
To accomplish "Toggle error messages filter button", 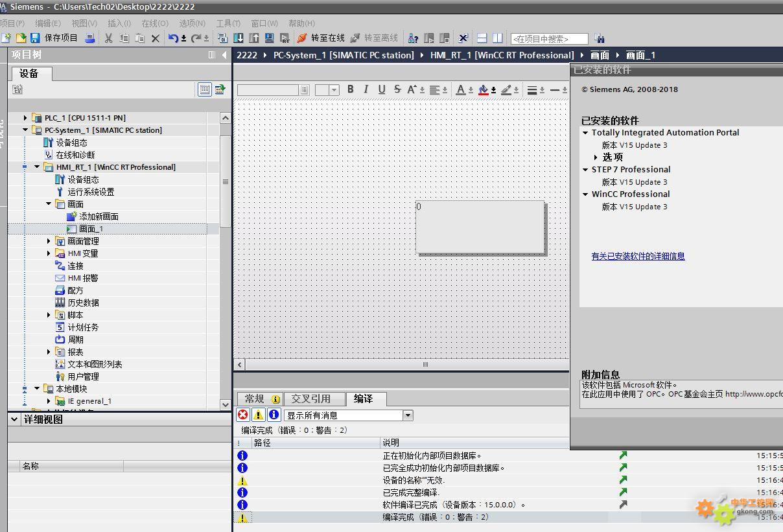I will pos(243,415).
